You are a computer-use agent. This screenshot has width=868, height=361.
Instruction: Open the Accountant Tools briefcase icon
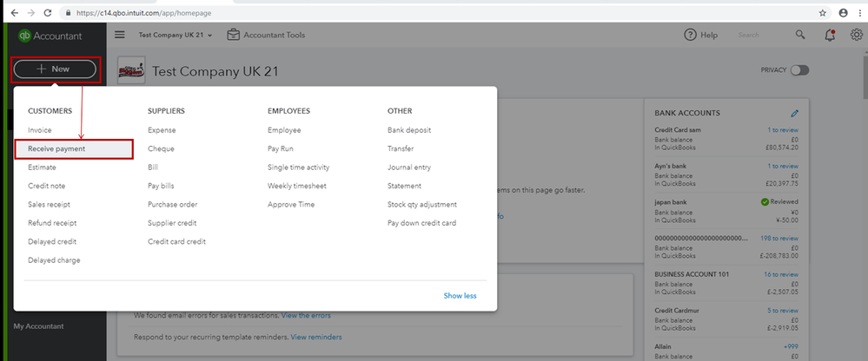coord(234,35)
